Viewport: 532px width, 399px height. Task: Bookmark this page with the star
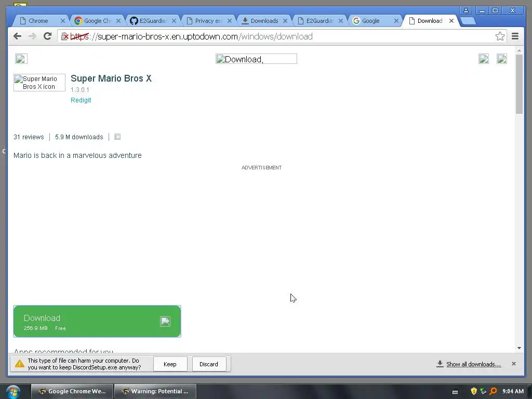[x=500, y=36]
